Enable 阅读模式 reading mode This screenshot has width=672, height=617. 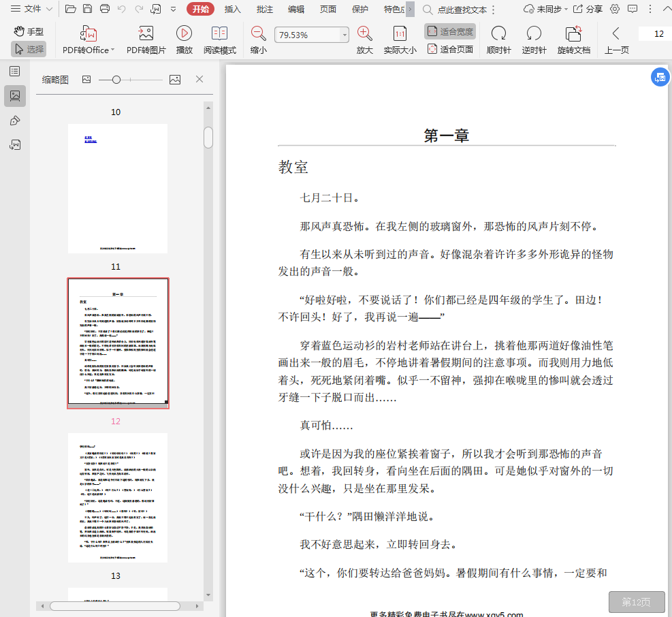[x=219, y=40]
